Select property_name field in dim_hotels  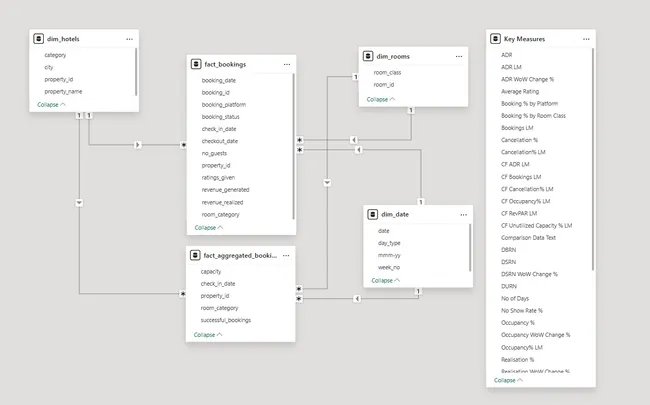(x=63, y=92)
